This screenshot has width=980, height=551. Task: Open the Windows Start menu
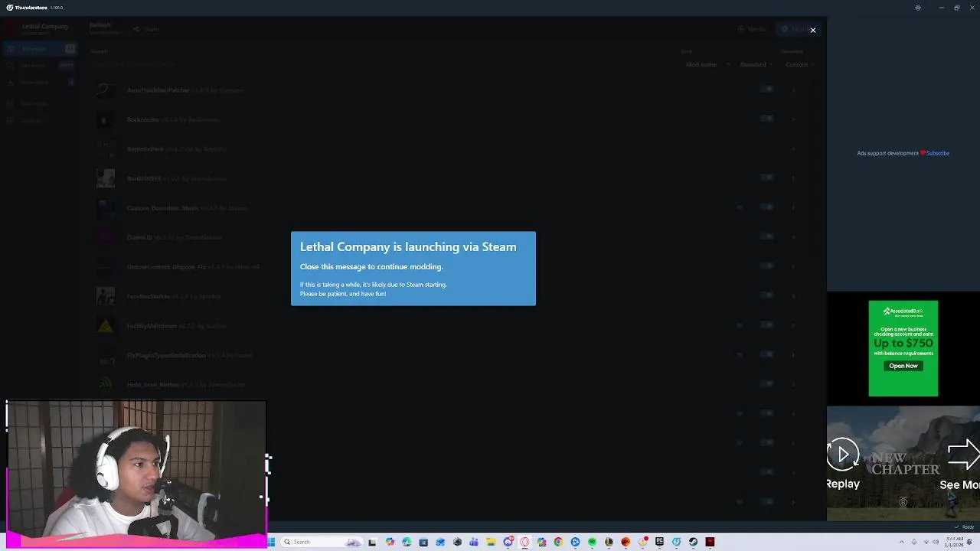pyautogui.click(x=271, y=542)
